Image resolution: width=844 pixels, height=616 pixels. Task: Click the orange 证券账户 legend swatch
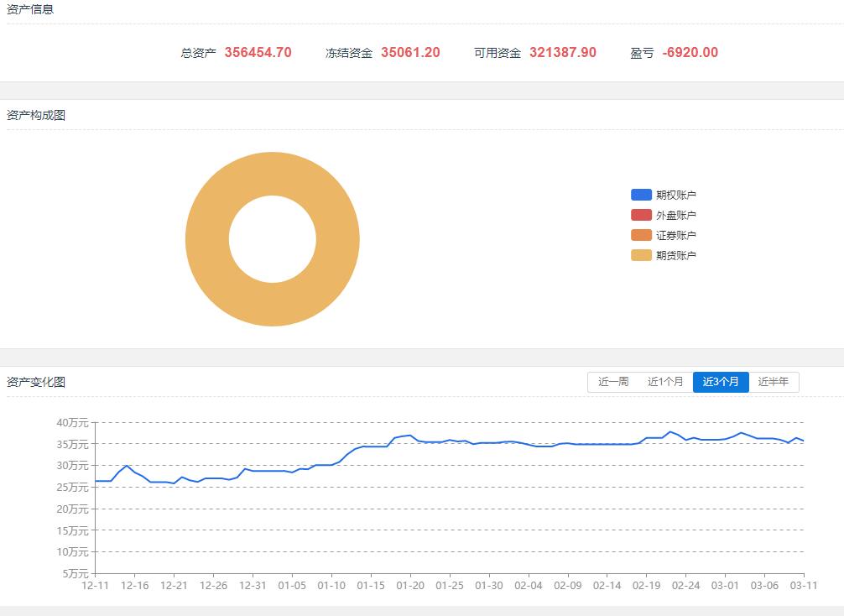pos(641,235)
